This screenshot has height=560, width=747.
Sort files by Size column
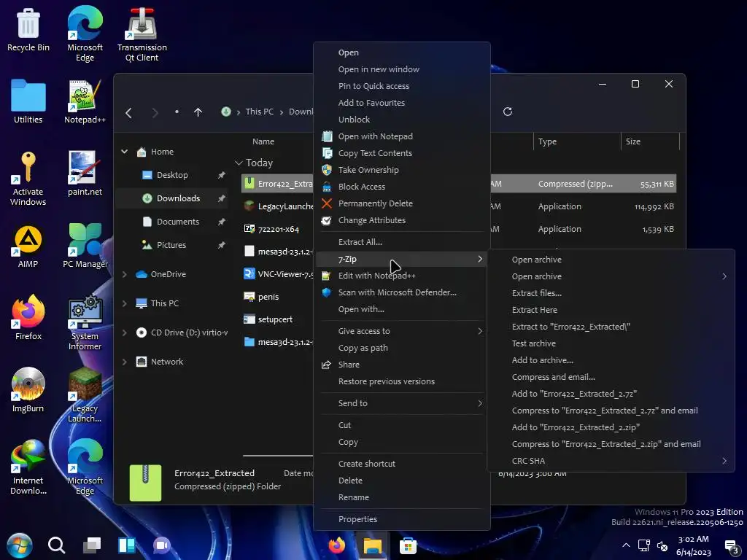(x=632, y=141)
